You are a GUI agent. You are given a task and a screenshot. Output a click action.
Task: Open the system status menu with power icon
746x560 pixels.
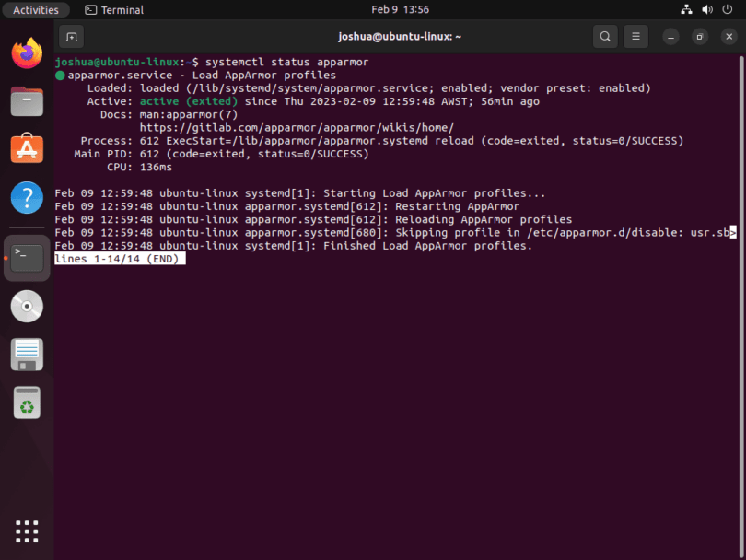728,9
